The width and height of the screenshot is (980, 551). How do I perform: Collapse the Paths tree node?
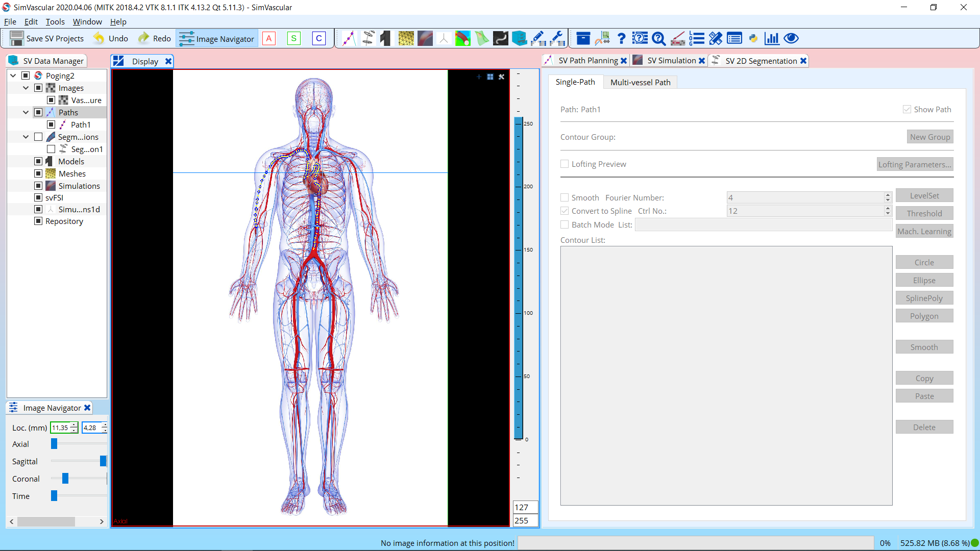tap(26, 112)
